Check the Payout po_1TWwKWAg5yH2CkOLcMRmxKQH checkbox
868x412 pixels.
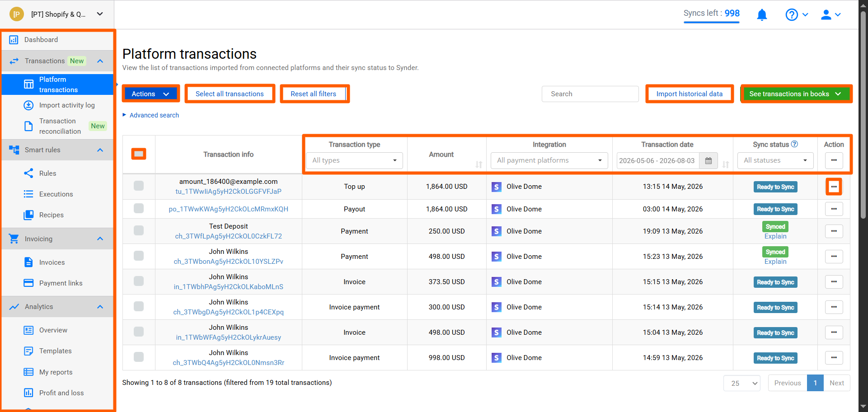tap(139, 208)
